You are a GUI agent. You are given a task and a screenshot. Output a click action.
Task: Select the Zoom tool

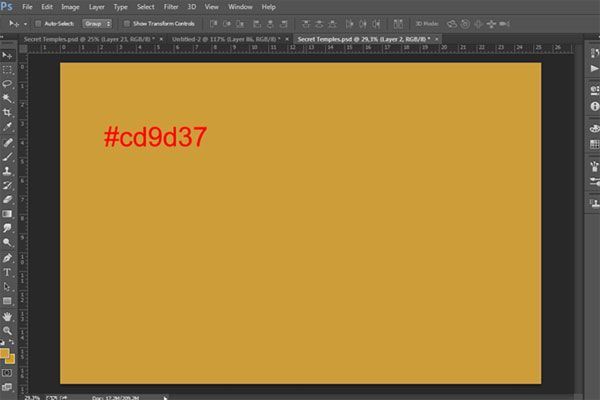(7, 330)
